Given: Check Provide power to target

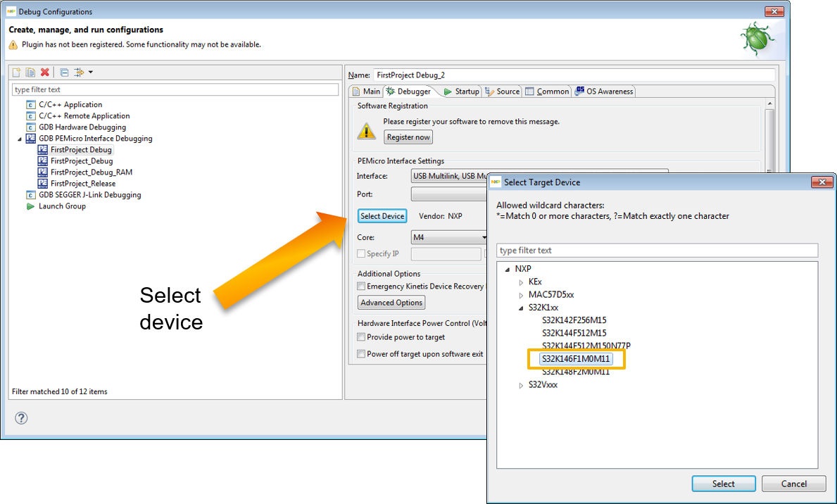Looking at the screenshot, I should coord(361,337).
